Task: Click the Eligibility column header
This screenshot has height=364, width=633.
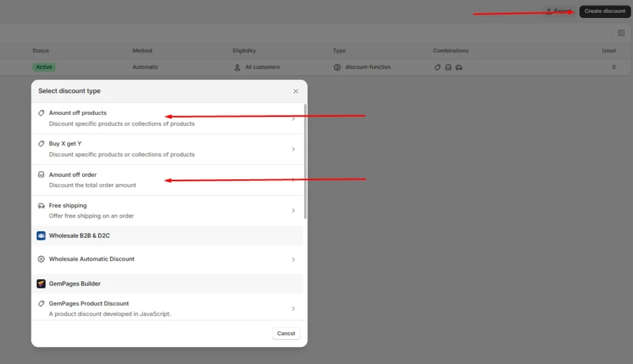Action: (x=244, y=51)
